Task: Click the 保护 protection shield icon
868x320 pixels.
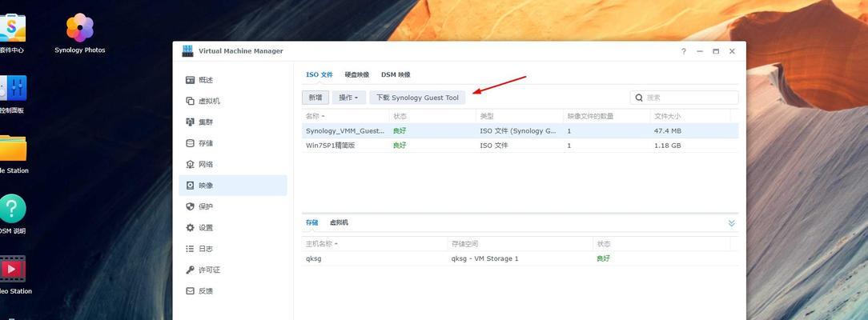Action: click(190, 206)
